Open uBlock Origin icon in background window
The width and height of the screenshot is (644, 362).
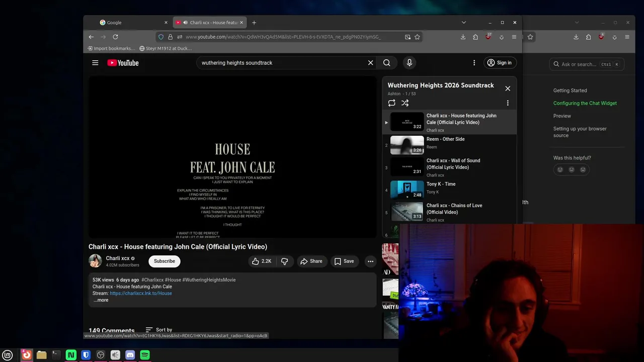click(601, 37)
